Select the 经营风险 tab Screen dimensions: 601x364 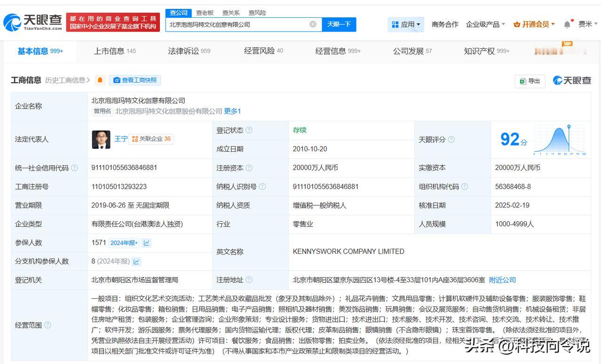click(263, 51)
